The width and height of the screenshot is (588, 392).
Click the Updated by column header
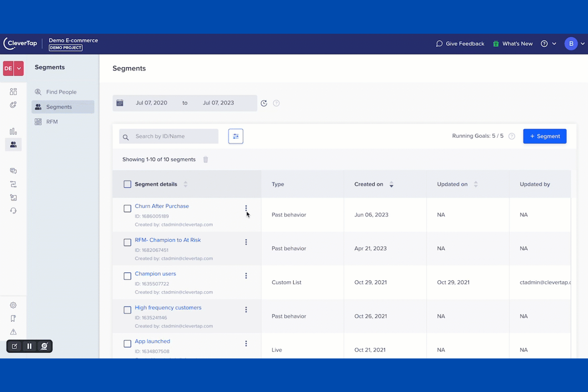click(x=535, y=184)
